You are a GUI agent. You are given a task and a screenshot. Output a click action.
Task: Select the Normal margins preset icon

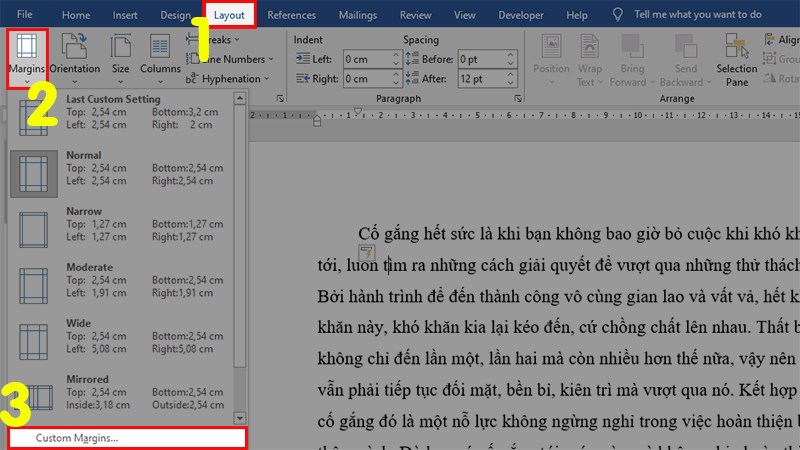(34, 173)
